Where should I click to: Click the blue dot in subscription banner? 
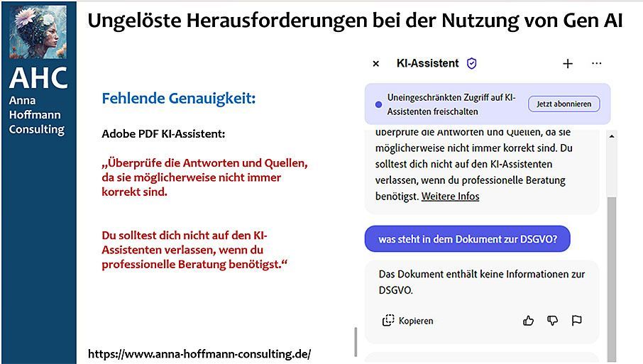point(378,104)
